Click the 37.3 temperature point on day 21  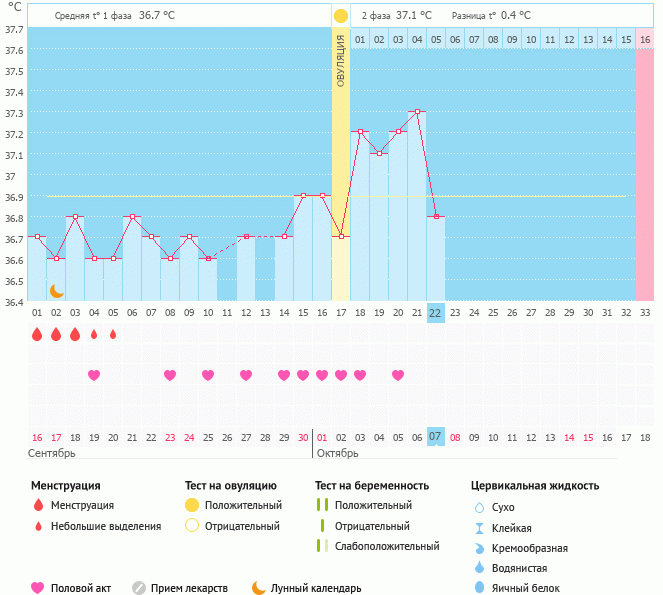coord(417,112)
